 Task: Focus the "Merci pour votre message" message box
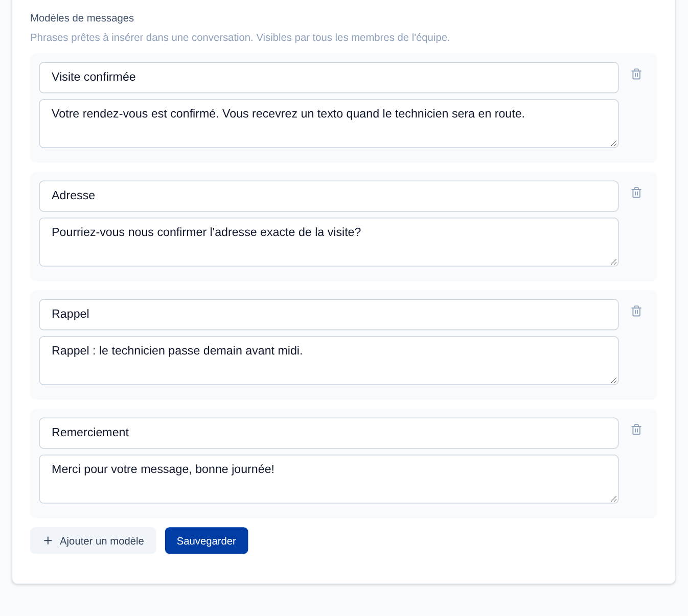(329, 479)
